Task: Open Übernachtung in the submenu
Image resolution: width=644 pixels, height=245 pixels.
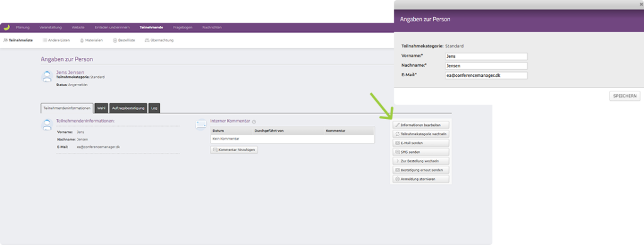Action: click(x=159, y=40)
